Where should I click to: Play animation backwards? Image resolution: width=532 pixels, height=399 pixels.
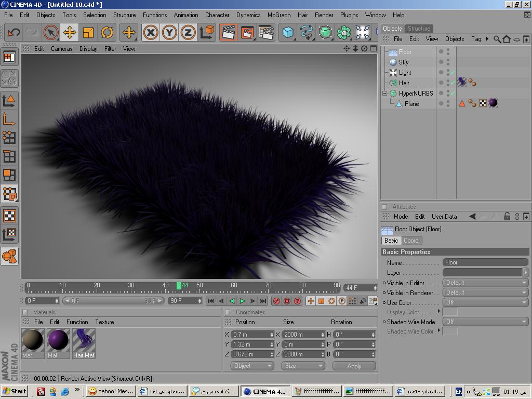(x=232, y=301)
